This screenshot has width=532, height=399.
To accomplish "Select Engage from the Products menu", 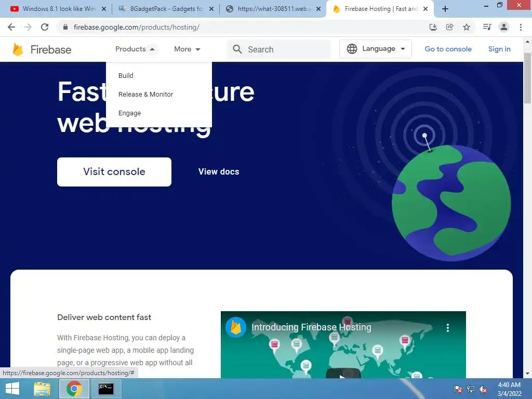I will click(x=129, y=113).
